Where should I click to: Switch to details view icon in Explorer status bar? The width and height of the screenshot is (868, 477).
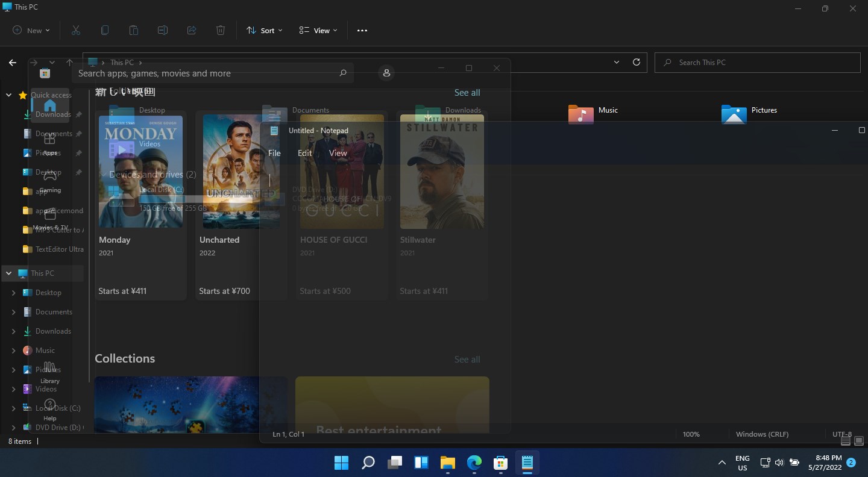[x=846, y=441]
